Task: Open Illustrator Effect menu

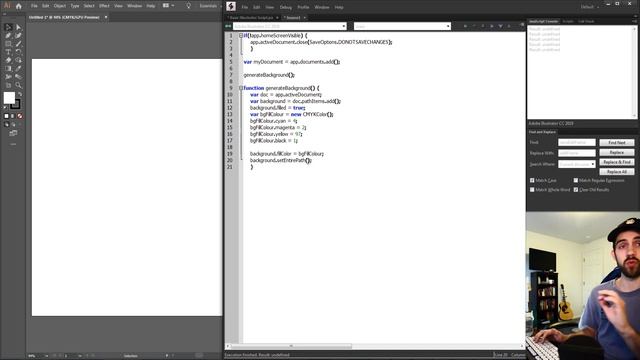Action: pyautogui.click(x=104, y=6)
